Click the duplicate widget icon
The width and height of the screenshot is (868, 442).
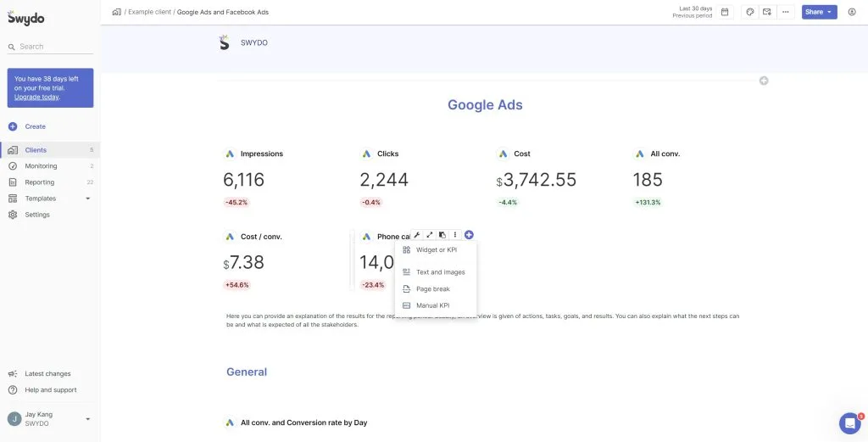tap(442, 235)
